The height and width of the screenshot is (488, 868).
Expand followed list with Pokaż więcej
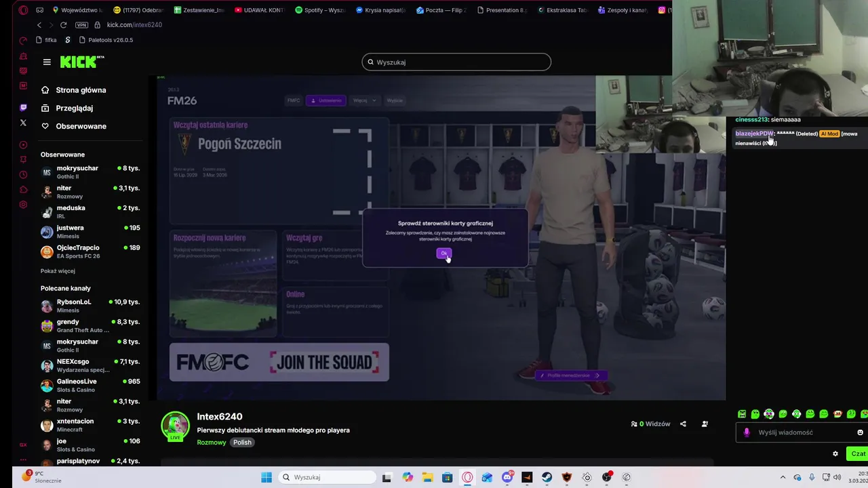pos(58,271)
